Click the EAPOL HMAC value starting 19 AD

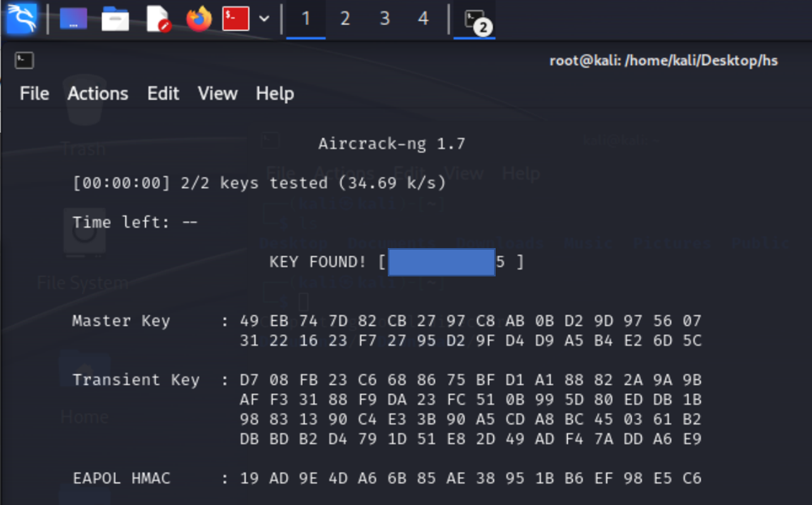coord(470,478)
